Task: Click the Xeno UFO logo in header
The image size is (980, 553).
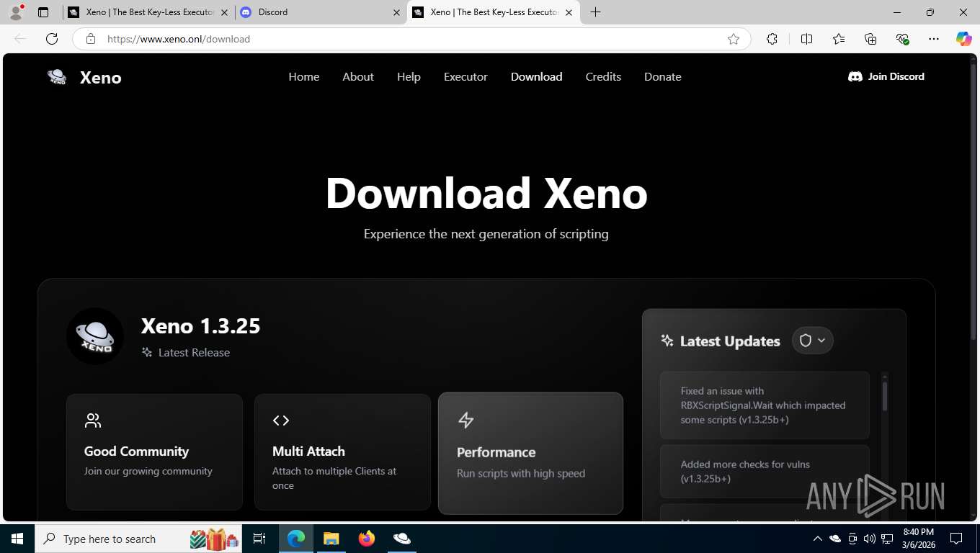Action: point(57,77)
